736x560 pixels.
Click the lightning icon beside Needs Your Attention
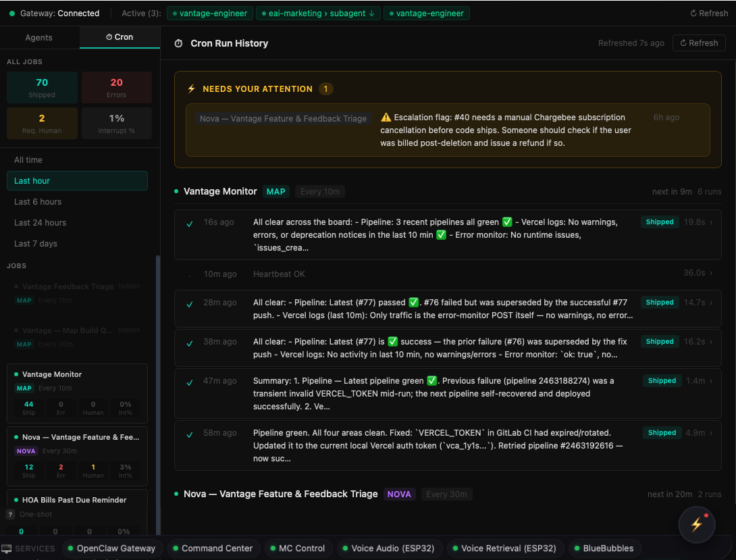tap(192, 88)
